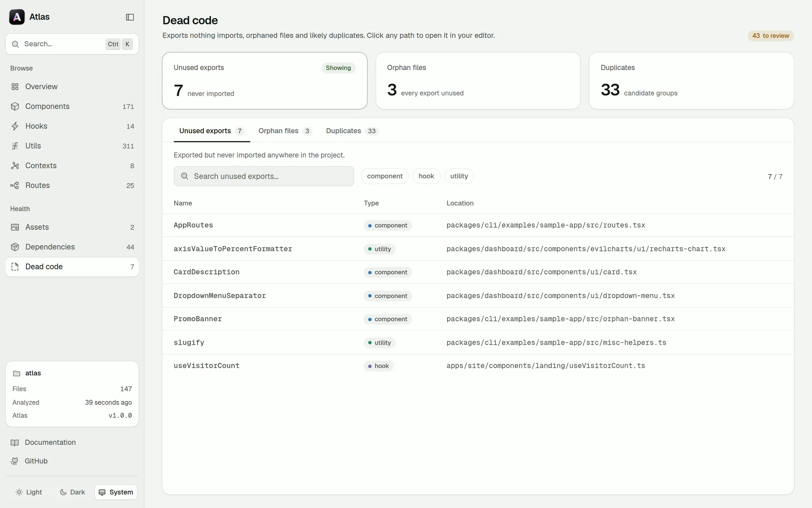Click the CardDescription export name
This screenshot has height=508, width=812.
point(206,272)
